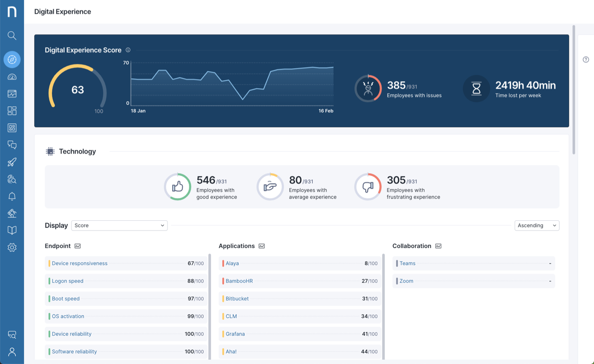The image size is (594, 364).
Task: Click the chart icon next to Applications
Action: click(x=262, y=246)
